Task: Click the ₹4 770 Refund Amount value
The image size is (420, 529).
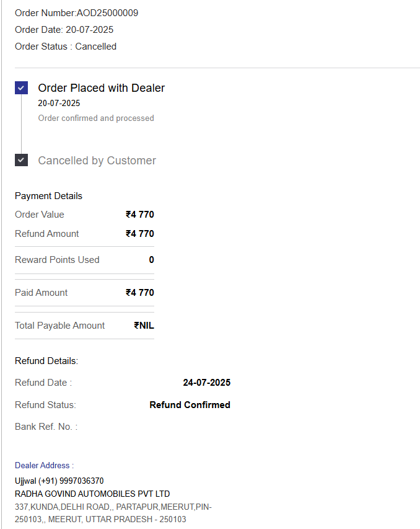Action: 140,234
